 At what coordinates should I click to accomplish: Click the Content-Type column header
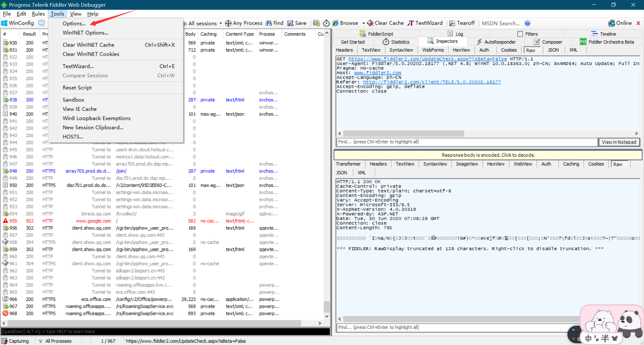tap(239, 34)
